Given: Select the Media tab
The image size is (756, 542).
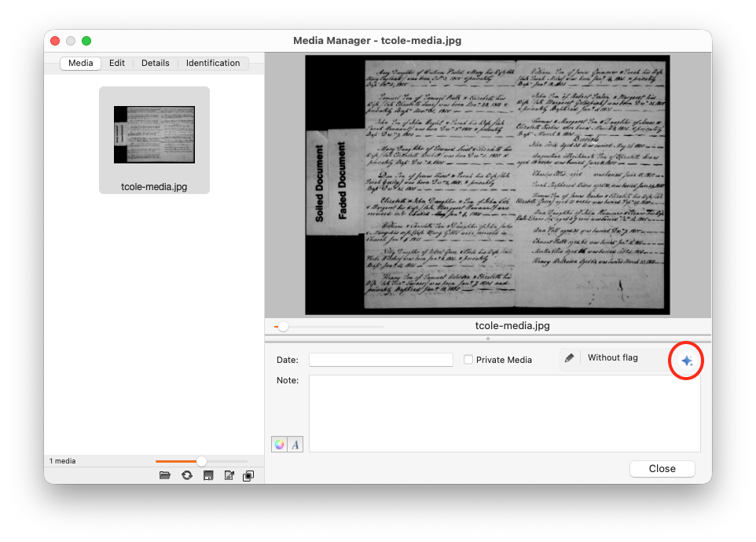Looking at the screenshot, I should (80, 63).
